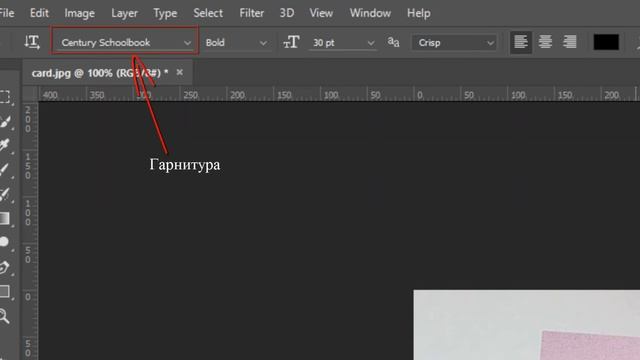Image resolution: width=640 pixels, height=360 pixels.
Task: Activate the Zoom magnifier tool
Action: point(4,316)
